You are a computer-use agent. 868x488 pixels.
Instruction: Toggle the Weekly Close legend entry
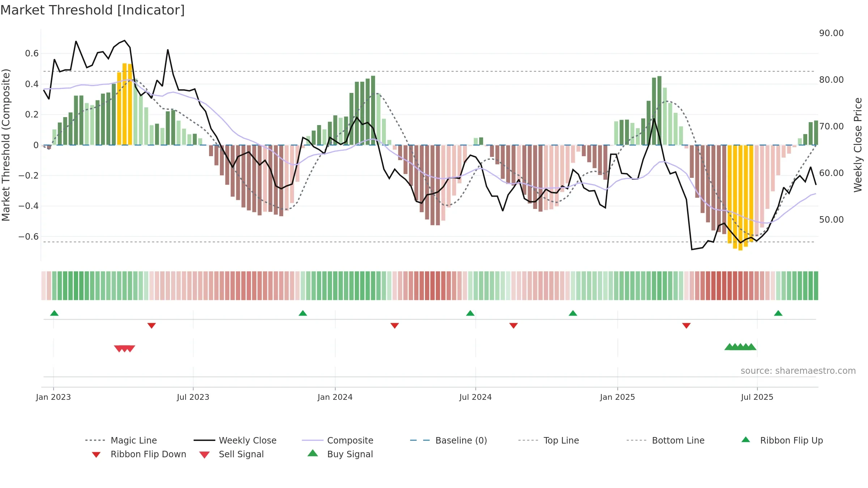[235, 440]
